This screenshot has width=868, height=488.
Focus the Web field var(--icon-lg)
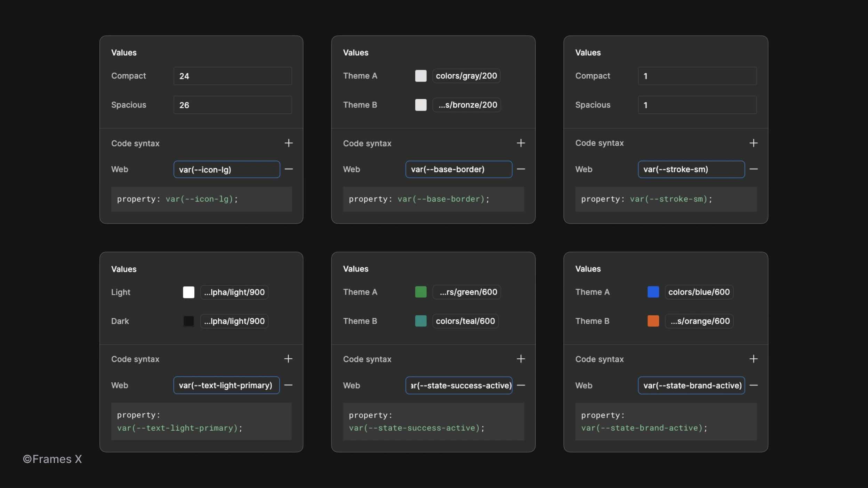tap(227, 169)
